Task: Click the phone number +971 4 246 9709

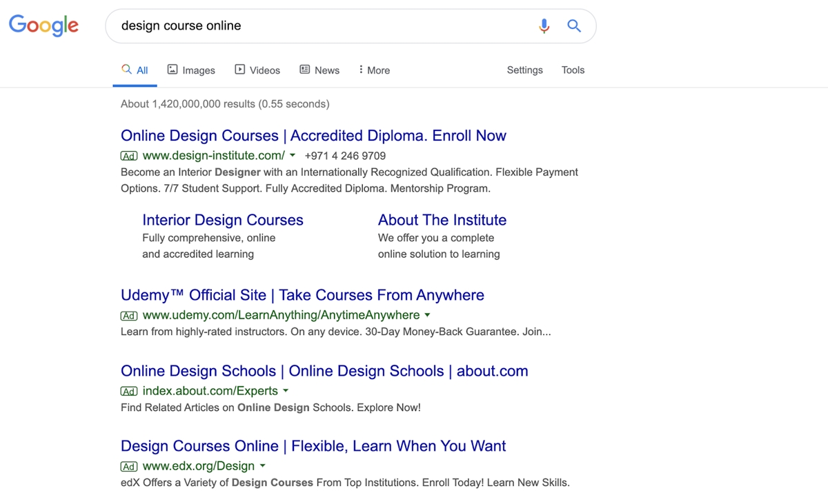Action: click(345, 156)
